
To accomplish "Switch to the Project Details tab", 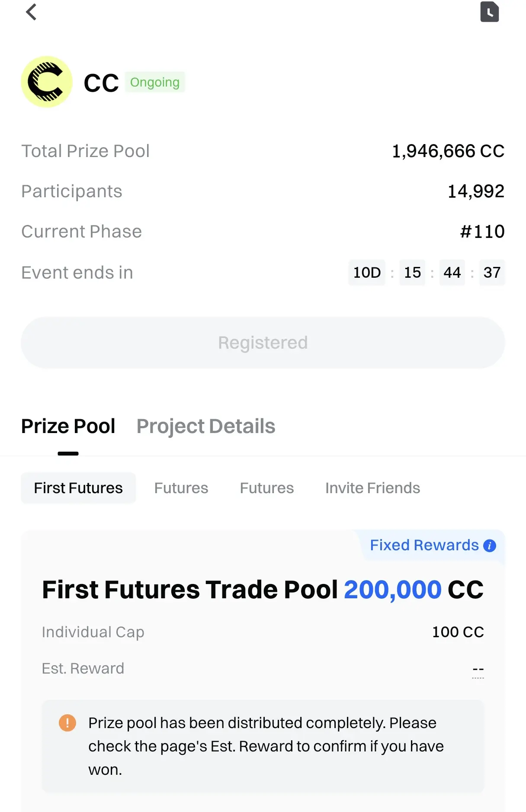I will pyautogui.click(x=206, y=426).
